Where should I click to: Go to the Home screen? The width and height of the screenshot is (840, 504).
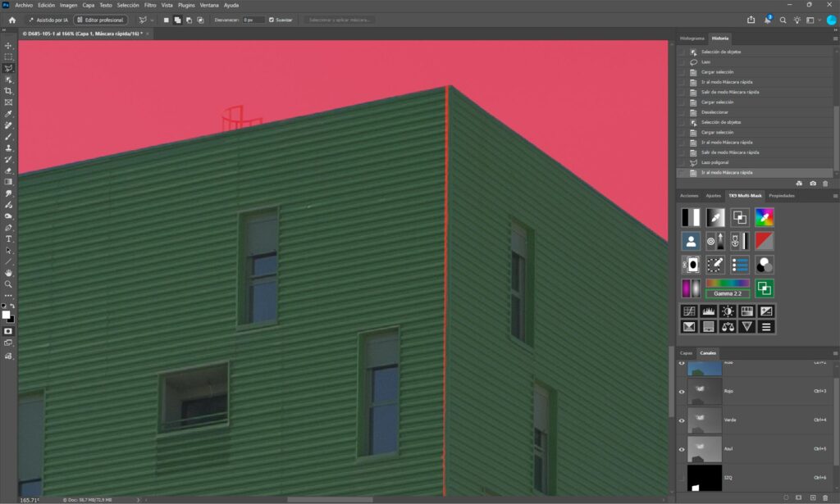[x=11, y=20]
